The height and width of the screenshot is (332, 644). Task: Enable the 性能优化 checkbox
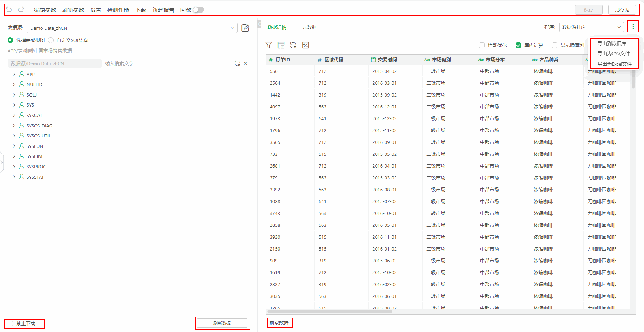482,45
